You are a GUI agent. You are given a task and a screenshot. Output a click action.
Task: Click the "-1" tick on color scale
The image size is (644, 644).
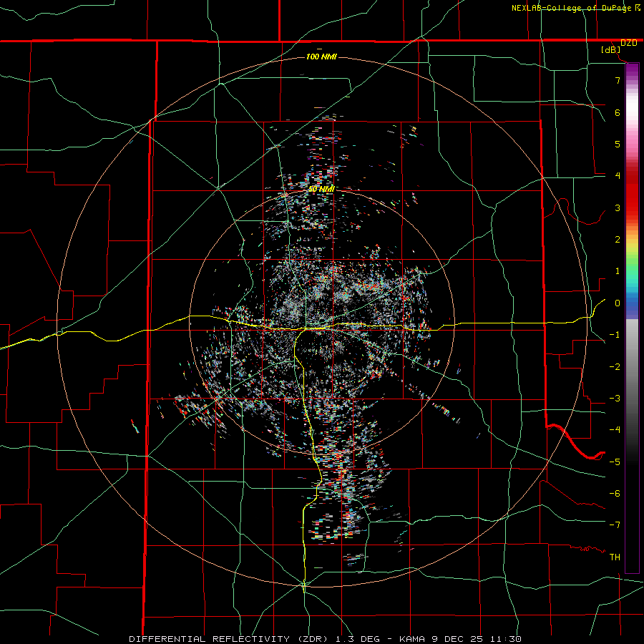(615, 335)
